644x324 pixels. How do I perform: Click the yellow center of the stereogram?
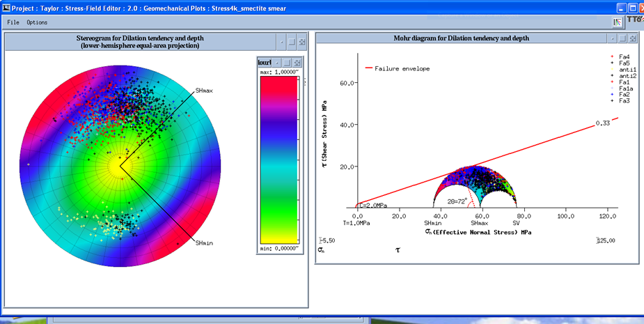pyautogui.click(x=120, y=167)
